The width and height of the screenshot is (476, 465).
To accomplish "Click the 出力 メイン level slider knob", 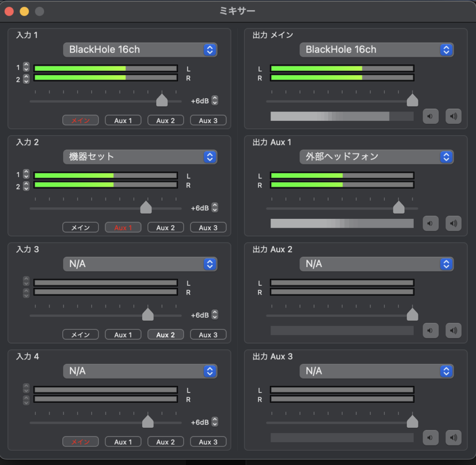I will click(412, 100).
